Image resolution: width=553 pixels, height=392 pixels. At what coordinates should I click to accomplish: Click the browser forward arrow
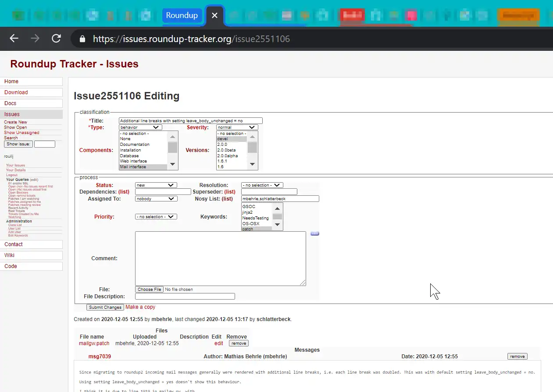[x=35, y=39]
